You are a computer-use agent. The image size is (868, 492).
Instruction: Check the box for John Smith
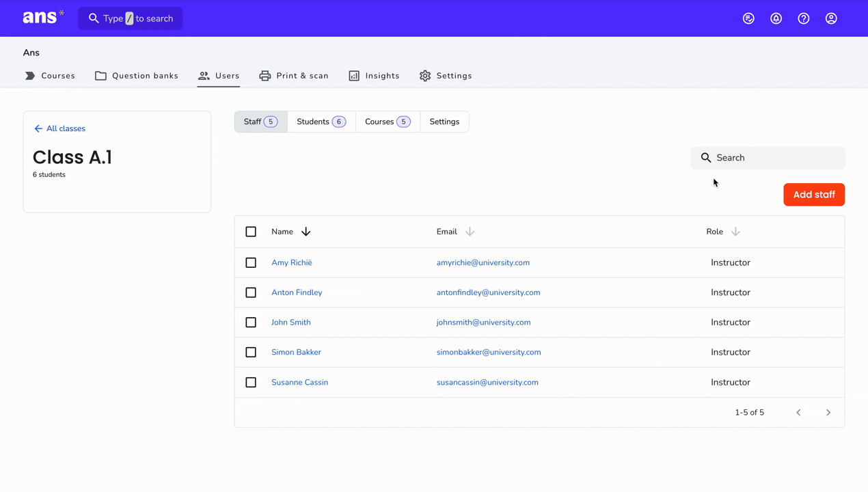(251, 323)
